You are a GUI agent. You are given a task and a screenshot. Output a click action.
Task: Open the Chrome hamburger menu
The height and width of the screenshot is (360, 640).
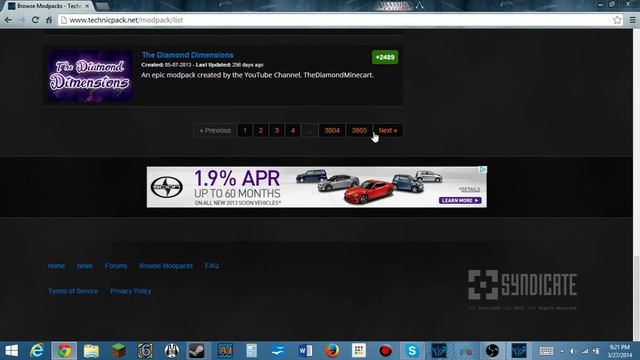point(632,20)
